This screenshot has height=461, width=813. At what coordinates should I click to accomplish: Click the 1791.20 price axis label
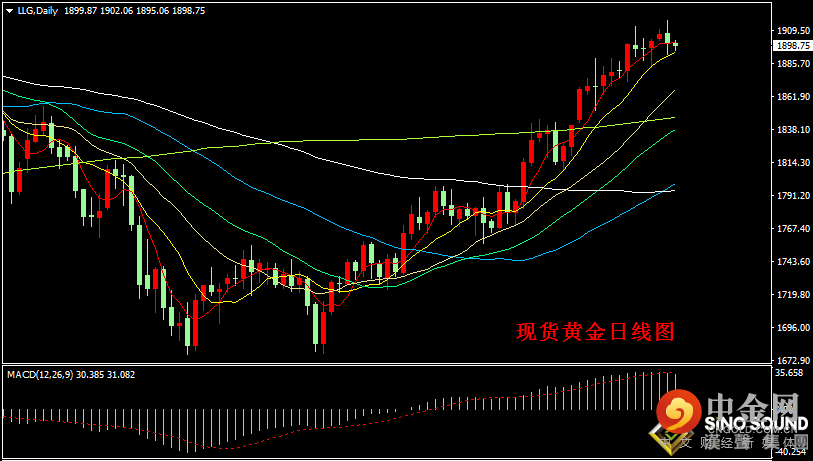(x=793, y=195)
